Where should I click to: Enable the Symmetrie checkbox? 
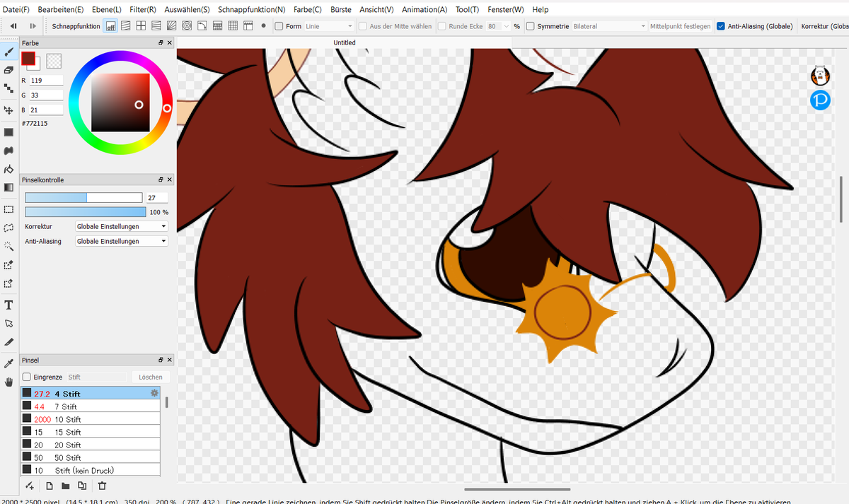(531, 26)
